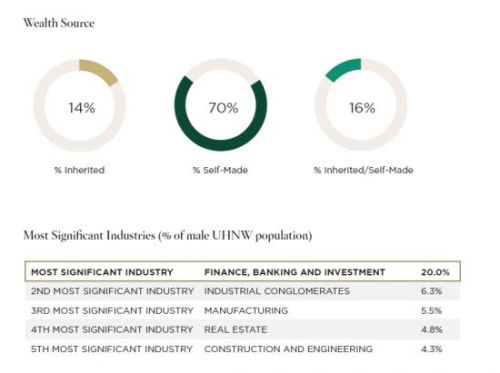Click the 6.3% percentage value

(431, 291)
